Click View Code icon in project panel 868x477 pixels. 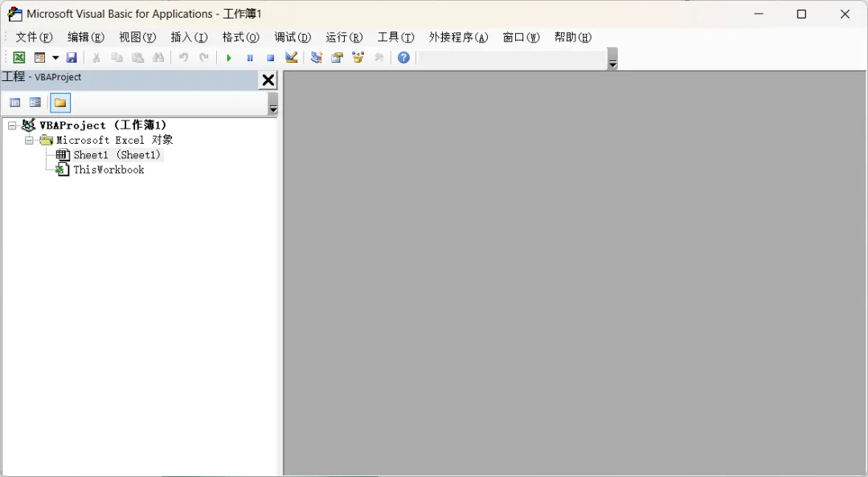pyautogui.click(x=15, y=103)
